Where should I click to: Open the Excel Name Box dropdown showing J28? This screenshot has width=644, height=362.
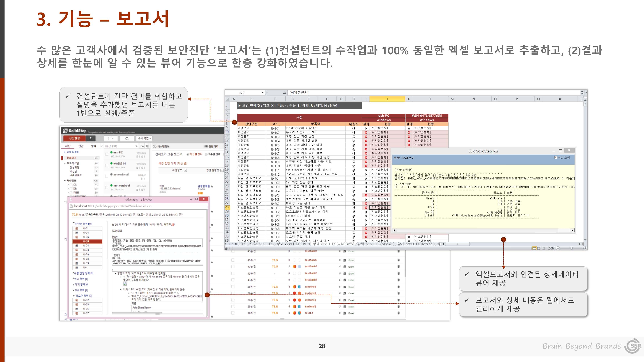coord(262,93)
